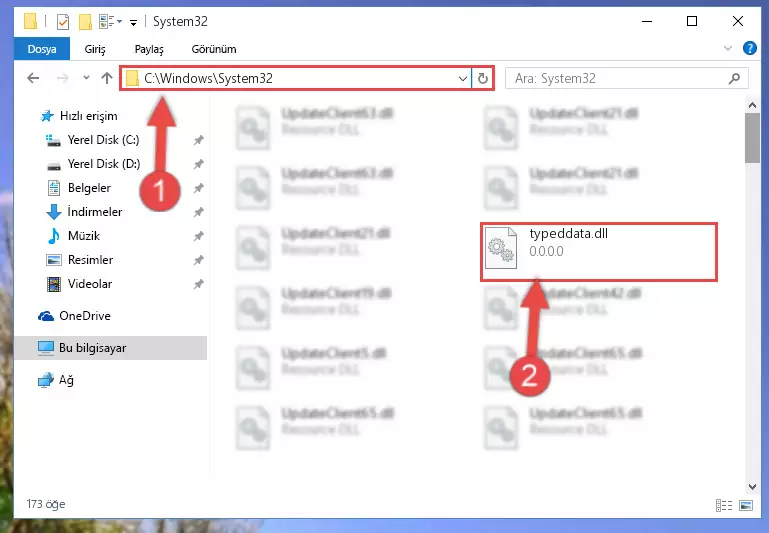Go up one folder level arrow

coord(106,78)
